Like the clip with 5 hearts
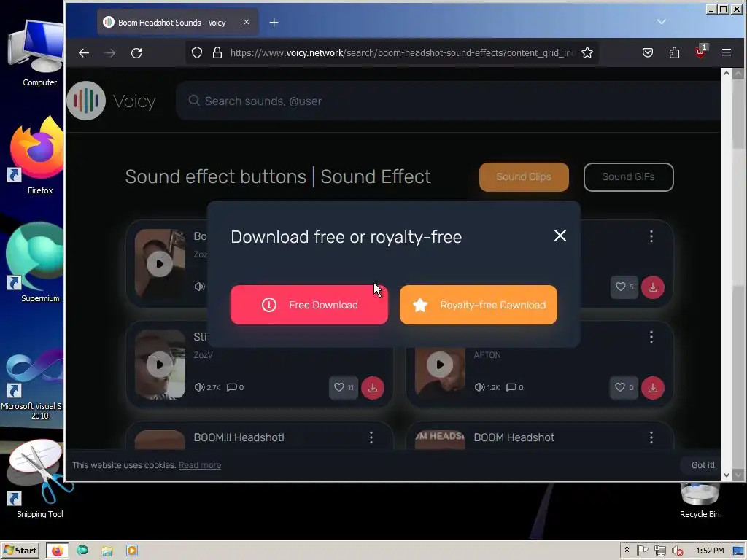747x560 pixels. tap(624, 287)
